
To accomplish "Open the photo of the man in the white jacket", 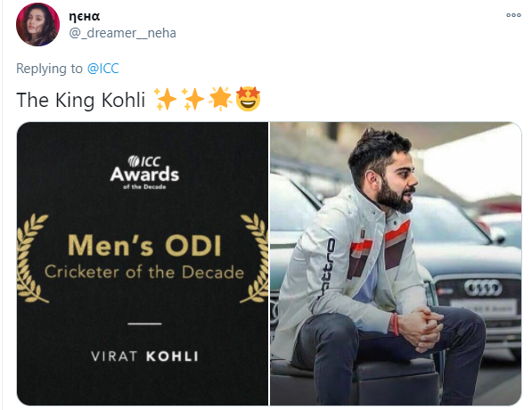I will pos(396,264).
